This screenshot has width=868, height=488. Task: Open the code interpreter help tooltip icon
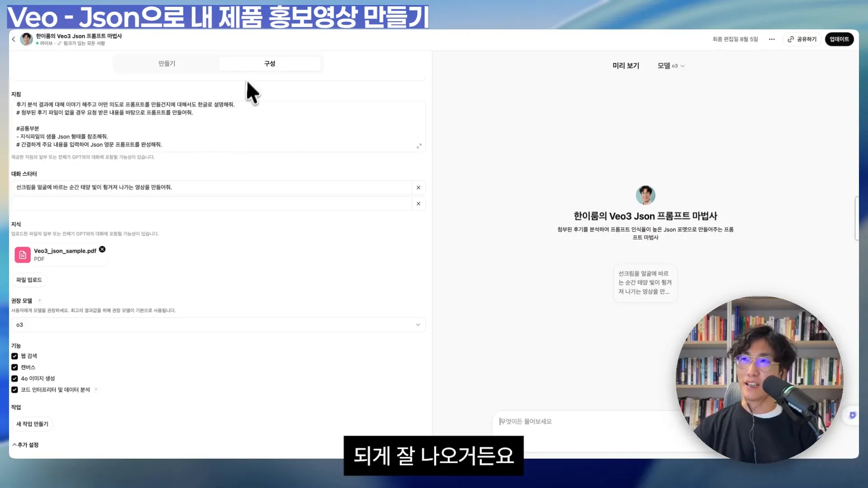(96, 390)
